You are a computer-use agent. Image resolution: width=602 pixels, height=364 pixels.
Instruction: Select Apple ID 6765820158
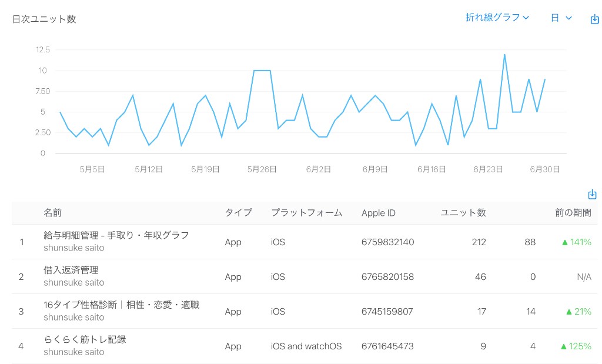click(387, 277)
